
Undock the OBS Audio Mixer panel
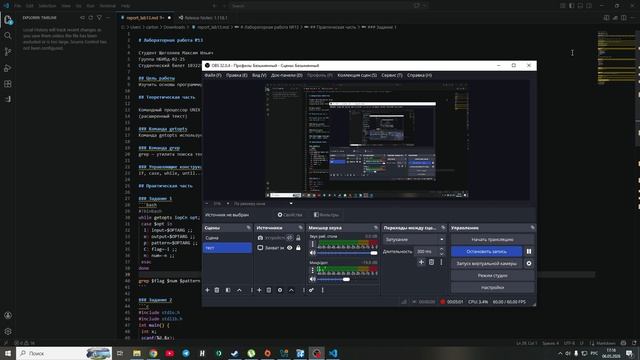[376, 228]
